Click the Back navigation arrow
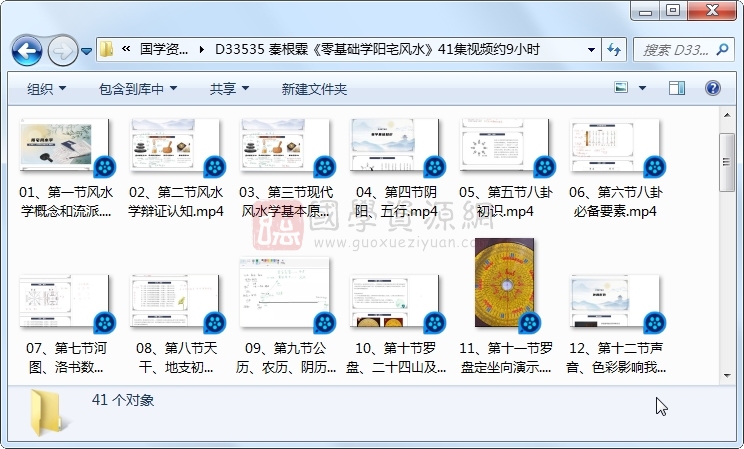This screenshot has height=449, width=744. click(27, 50)
